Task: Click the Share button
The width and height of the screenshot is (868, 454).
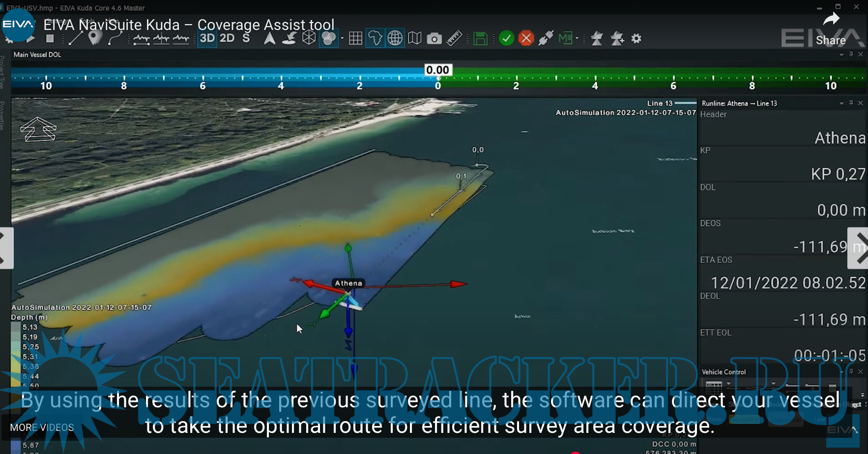Action: click(x=831, y=29)
